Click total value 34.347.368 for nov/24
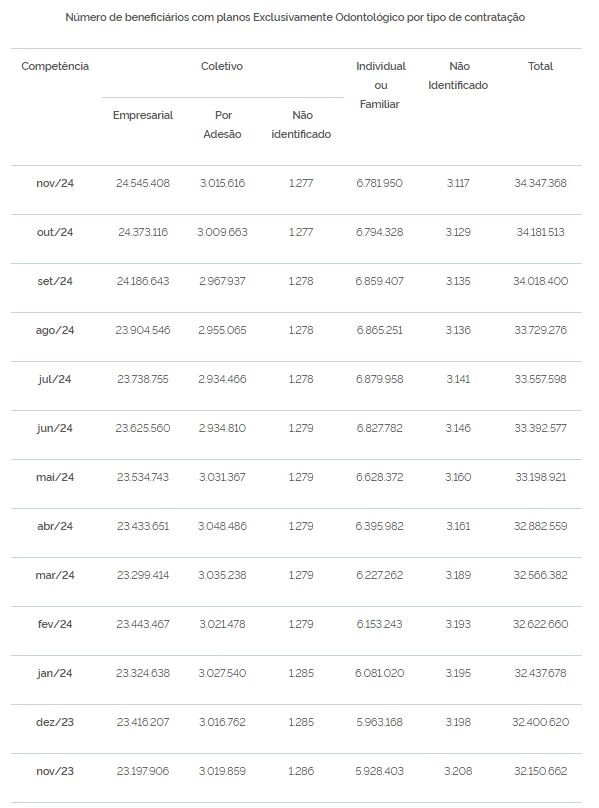Screen dimensions: 599x808 click(540, 183)
